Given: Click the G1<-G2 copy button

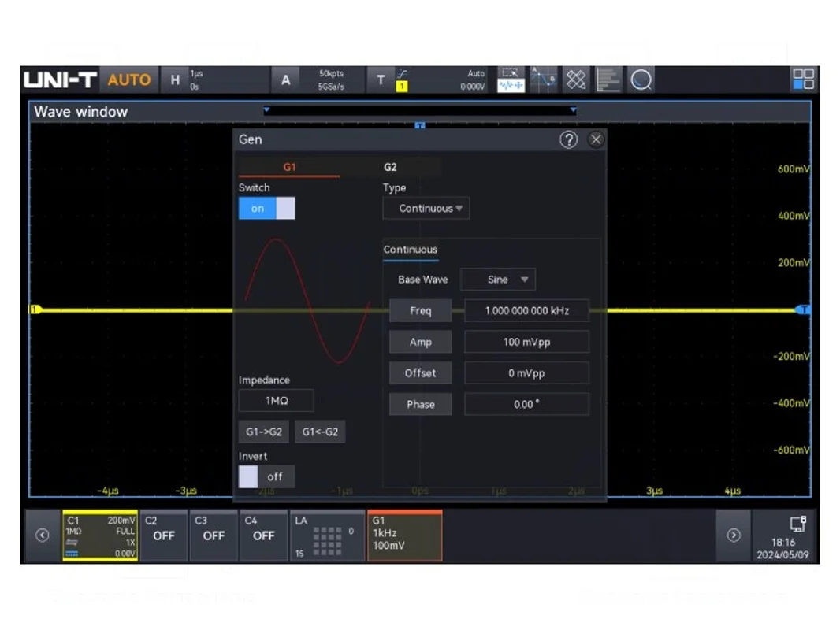Looking at the screenshot, I should (x=320, y=432).
